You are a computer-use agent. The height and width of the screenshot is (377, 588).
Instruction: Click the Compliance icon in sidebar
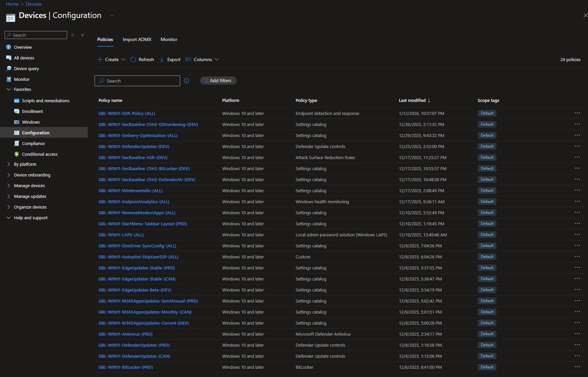pyautogui.click(x=17, y=143)
